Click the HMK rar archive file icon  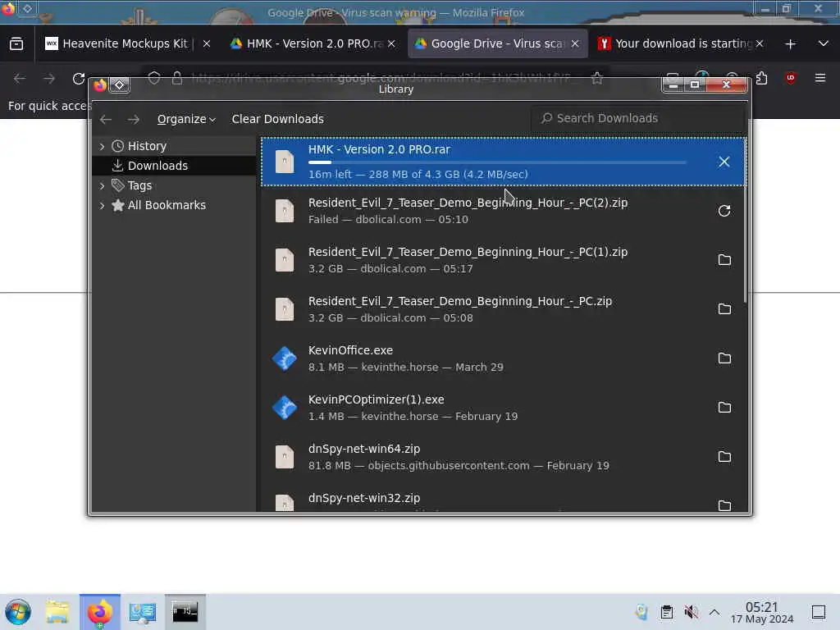click(x=285, y=162)
